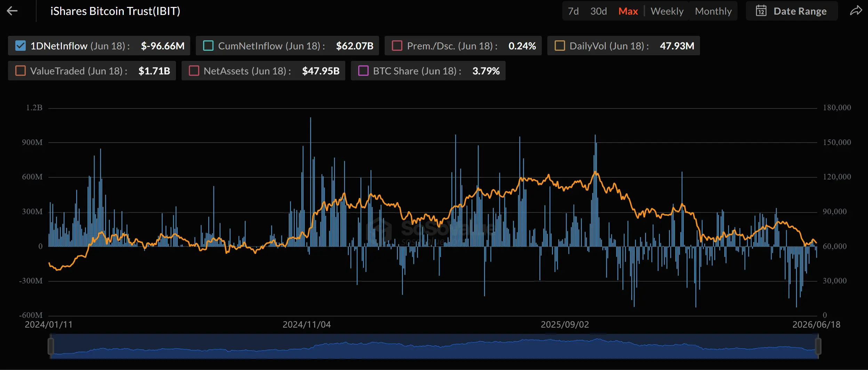
Task: Click the $1.71B value traded figure
Action: tap(154, 71)
